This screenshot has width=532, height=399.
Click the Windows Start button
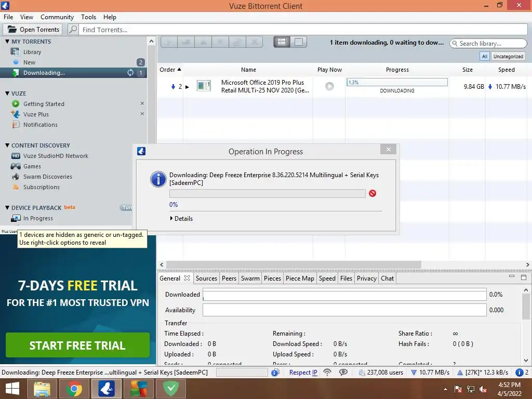click(12, 388)
